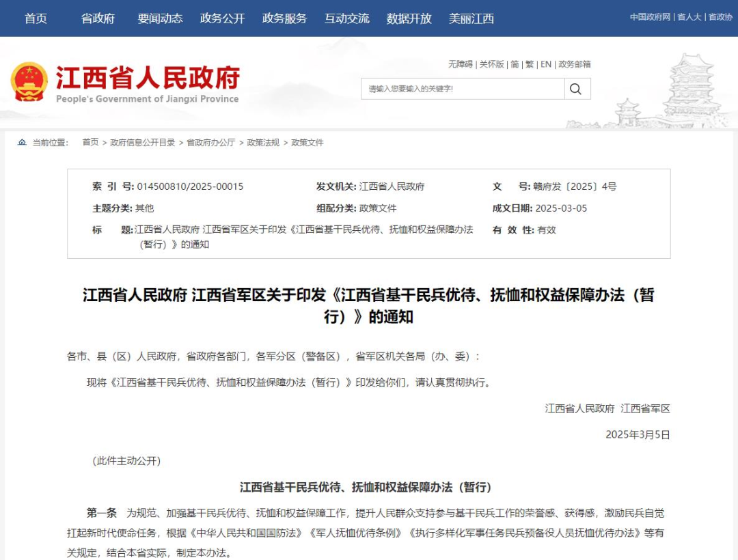
Task: Open the 政务邮箱 link
Action: coord(574,64)
